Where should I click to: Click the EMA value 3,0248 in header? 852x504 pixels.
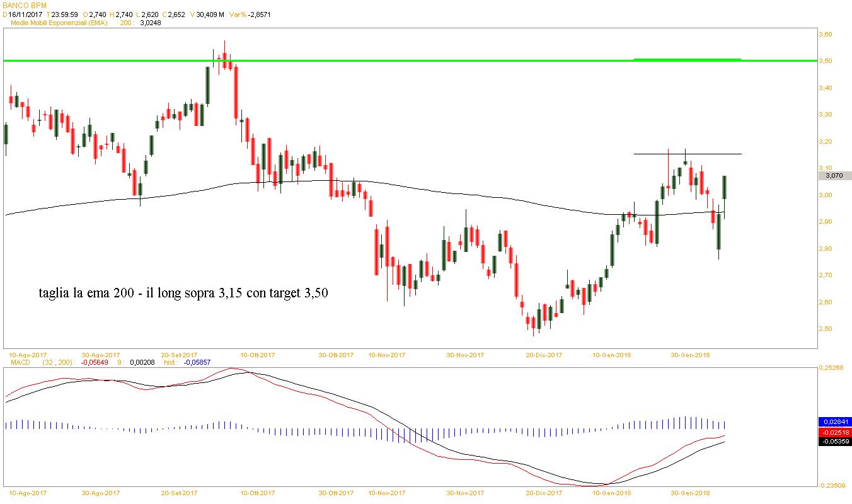tap(148, 23)
